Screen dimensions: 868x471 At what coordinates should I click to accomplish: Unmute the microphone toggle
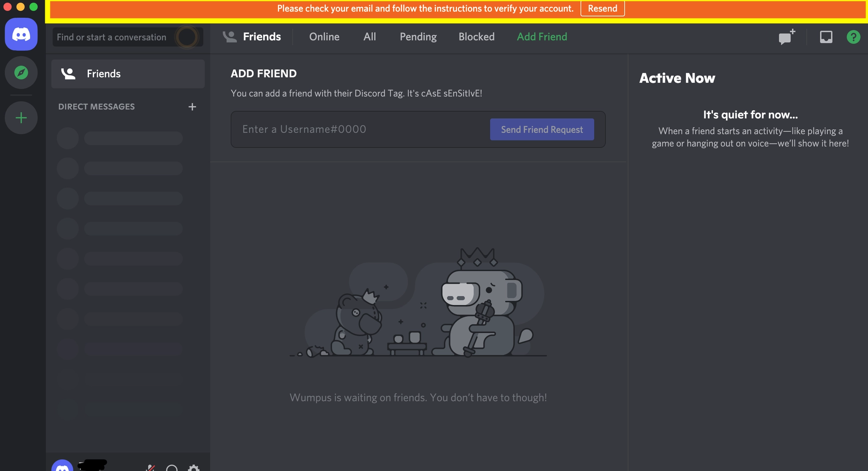click(x=150, y=468)
